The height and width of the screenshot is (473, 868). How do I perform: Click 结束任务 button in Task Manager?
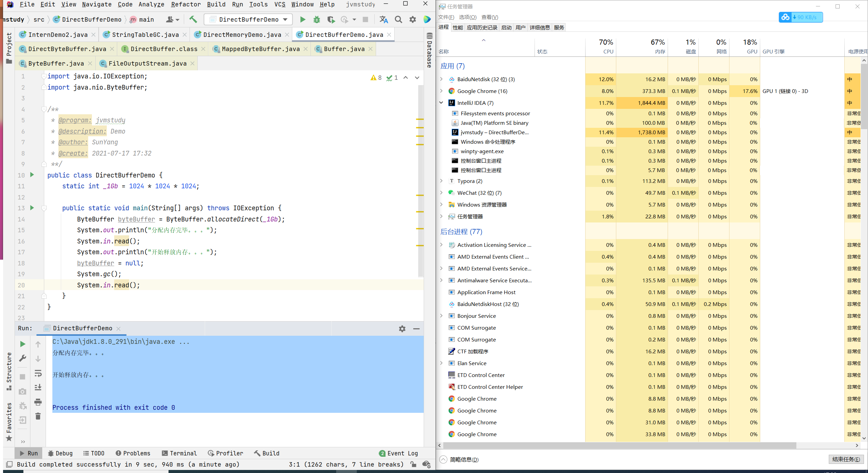coord(846,459)
